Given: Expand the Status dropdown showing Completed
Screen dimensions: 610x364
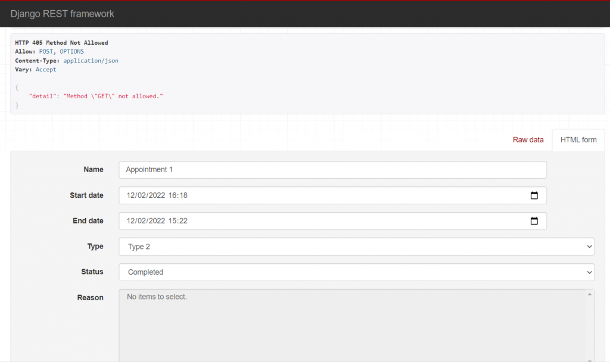Looking at the screenshot, I should [x=356, y=272].
